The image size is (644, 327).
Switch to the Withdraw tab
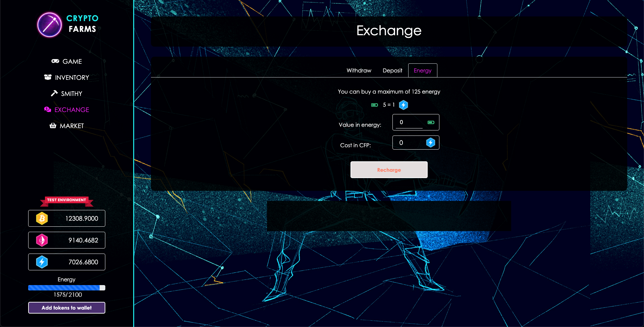tap(359, 70)
